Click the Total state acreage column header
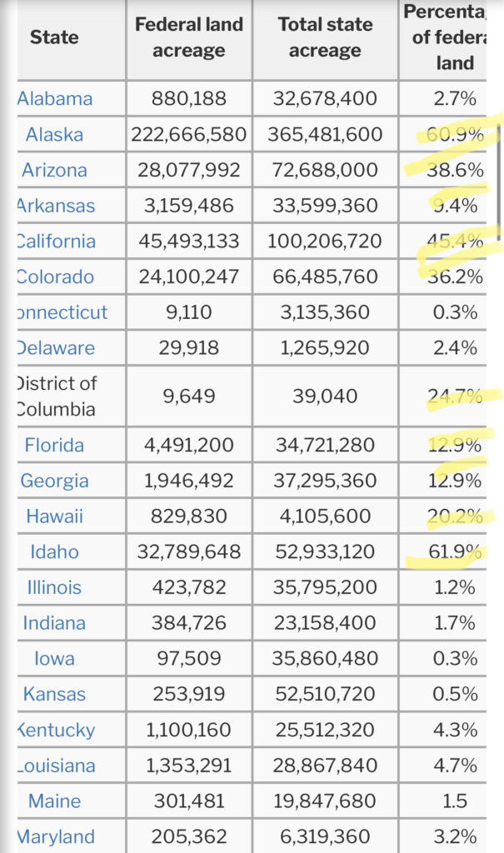 [325, 37]
